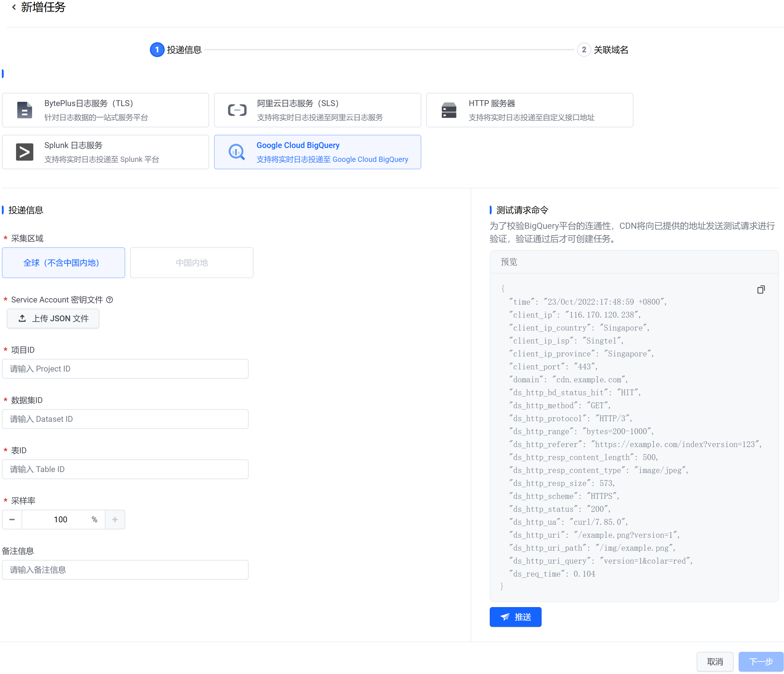
Task: Increase sampling rate with plus button
Action: point(115,520)
